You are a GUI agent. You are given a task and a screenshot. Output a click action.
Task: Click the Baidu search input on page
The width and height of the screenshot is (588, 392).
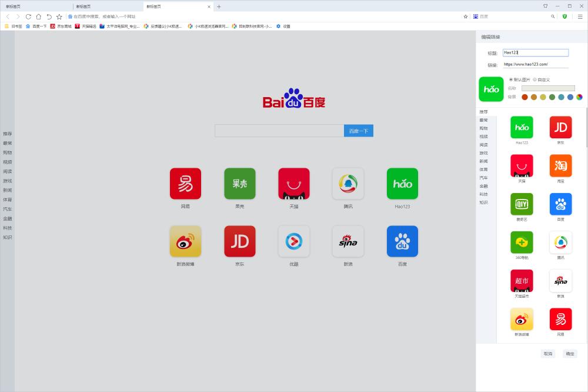[279, 131]
